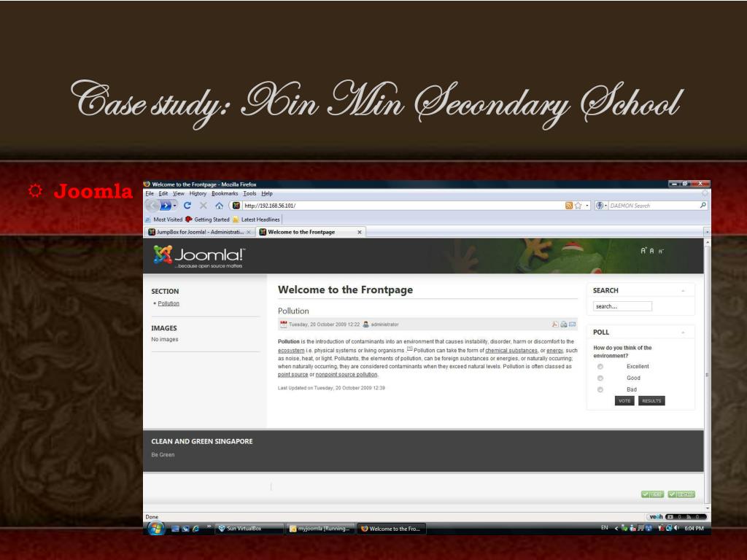The height and width of the screenshot is (560, 747).
Task: Open the Edit menu
Action: 163,193
